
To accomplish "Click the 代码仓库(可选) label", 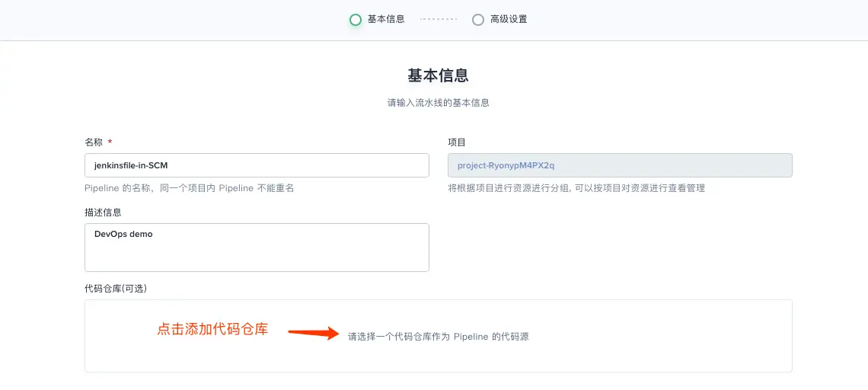I will point(116,289).
